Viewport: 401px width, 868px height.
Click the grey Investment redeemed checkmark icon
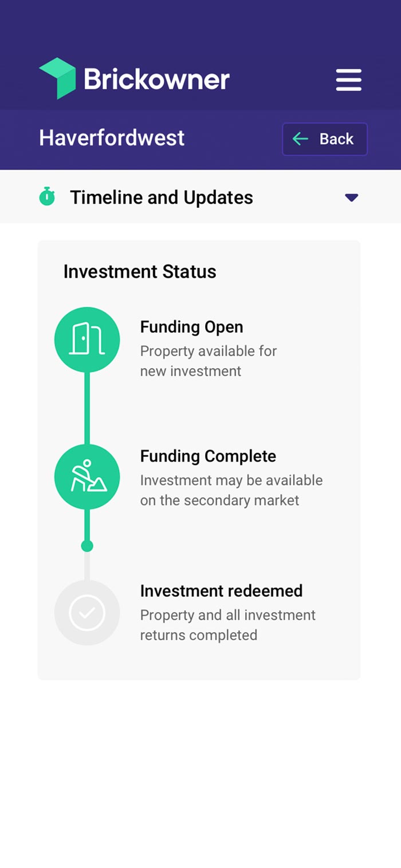pyautogui.click(x=87, y=613)
